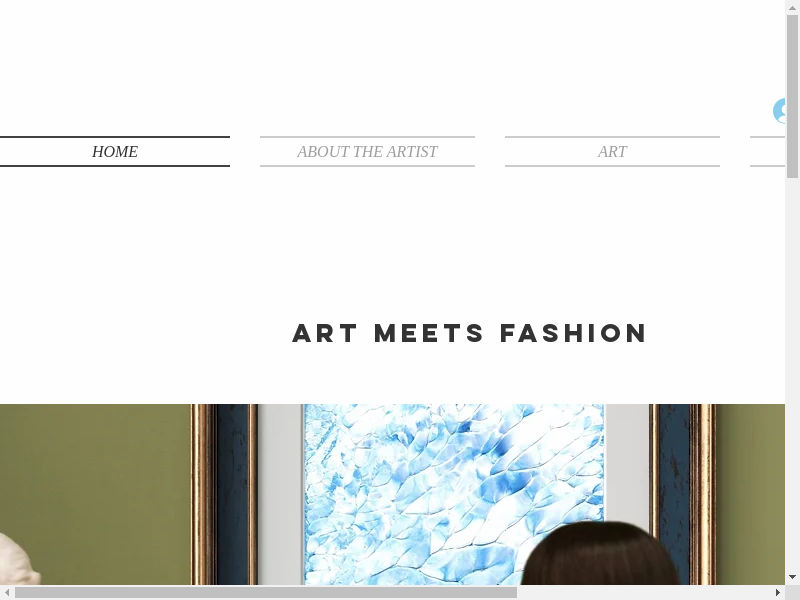Click the horizontal scrollbar right arrow
This screenshot has width=800, height=600.
point(778,592)
